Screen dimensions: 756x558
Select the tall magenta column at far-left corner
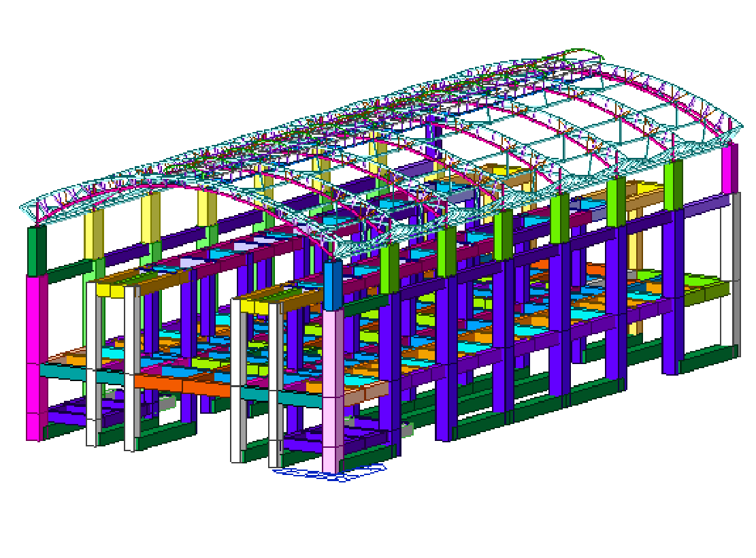pos(35,354)
